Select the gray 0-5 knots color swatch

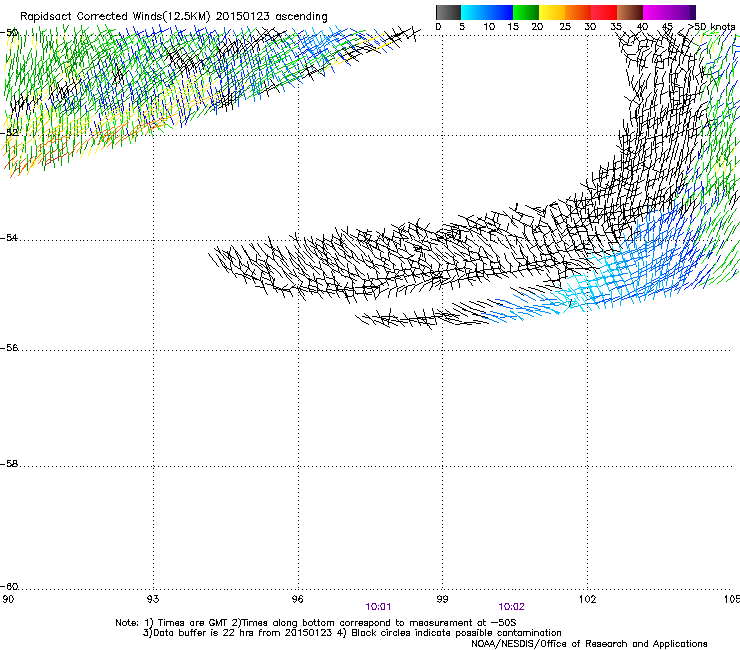click(x=448, y=12)
